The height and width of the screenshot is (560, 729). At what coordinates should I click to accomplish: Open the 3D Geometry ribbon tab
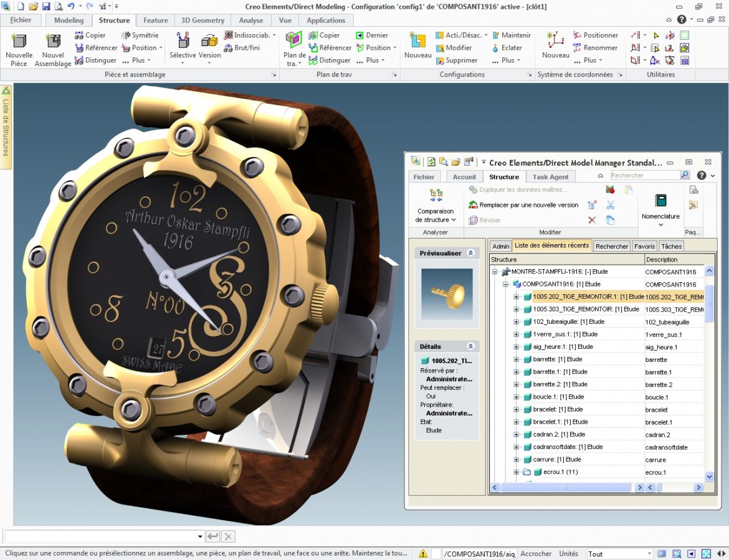202,21
